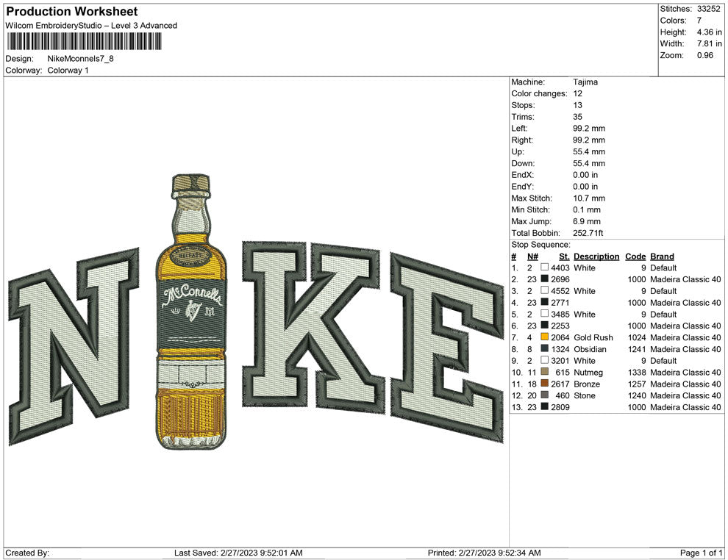Click the Brand column header
Viewport: 728px width, 560px height.
point(662,256)
